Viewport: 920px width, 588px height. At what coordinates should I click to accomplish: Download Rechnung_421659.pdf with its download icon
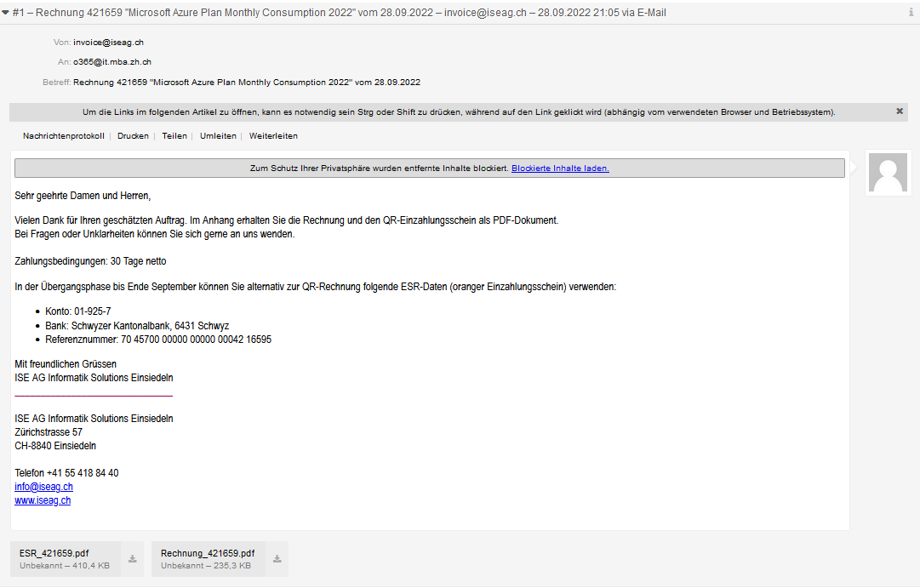click(277, 559)
